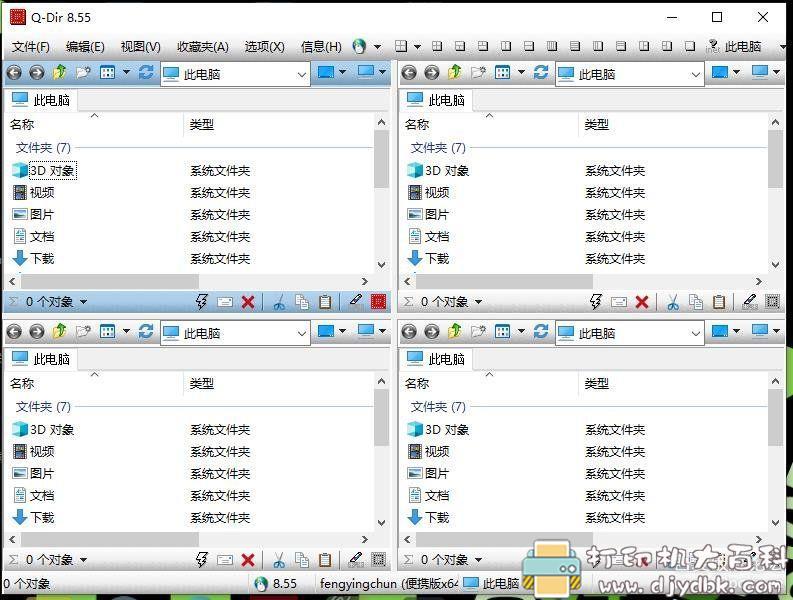Select the 图片 folder in the bottom-left pane

pos(33,473)
